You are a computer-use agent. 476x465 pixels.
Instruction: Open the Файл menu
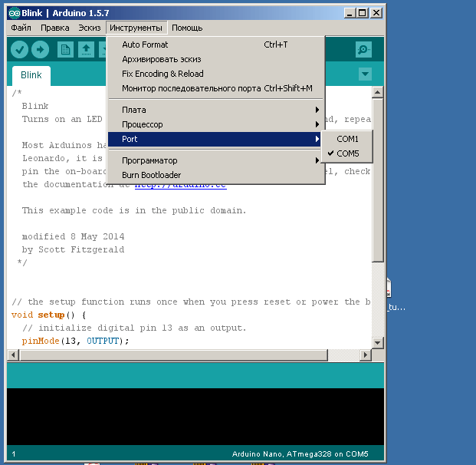coord(21,28)
